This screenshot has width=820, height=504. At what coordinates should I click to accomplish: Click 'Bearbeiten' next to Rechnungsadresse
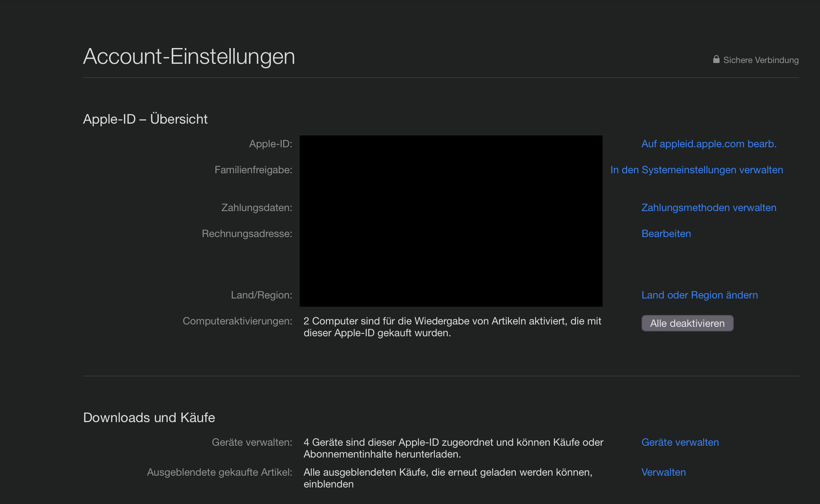[x=666, y=233]
